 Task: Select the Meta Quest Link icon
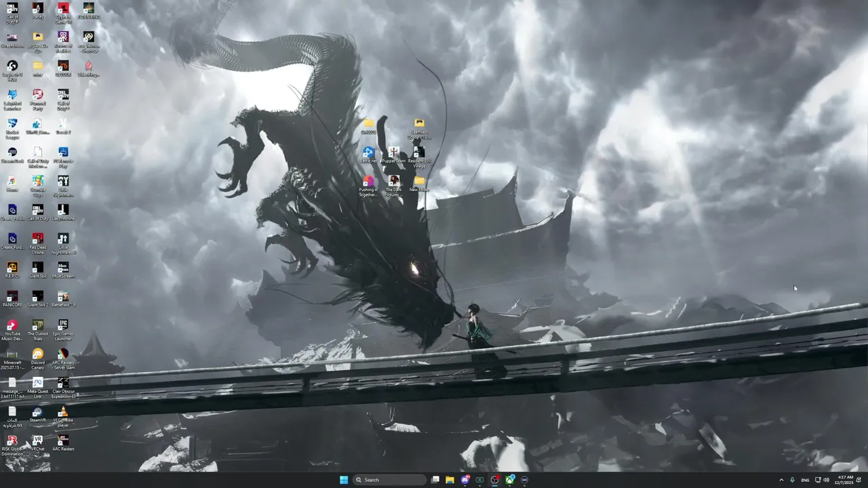click(x=38, y=386)
